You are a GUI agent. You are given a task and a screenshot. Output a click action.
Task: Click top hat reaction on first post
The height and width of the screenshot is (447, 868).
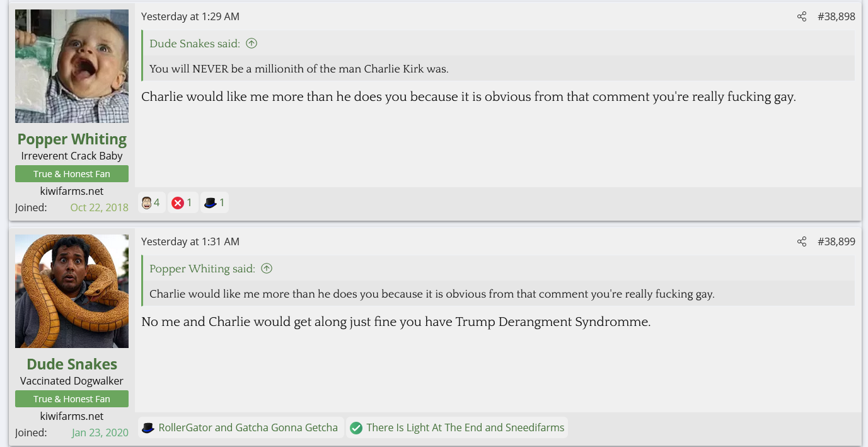pos(211,203)
